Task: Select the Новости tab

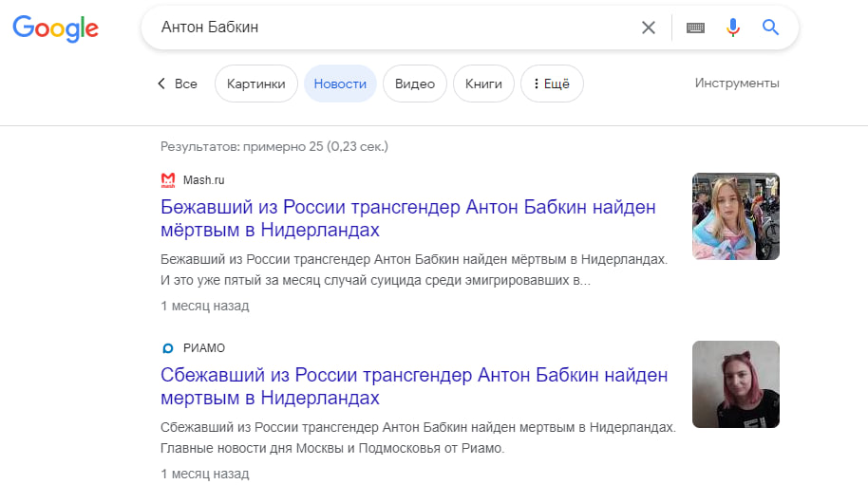Action: [x=340, y=84]
